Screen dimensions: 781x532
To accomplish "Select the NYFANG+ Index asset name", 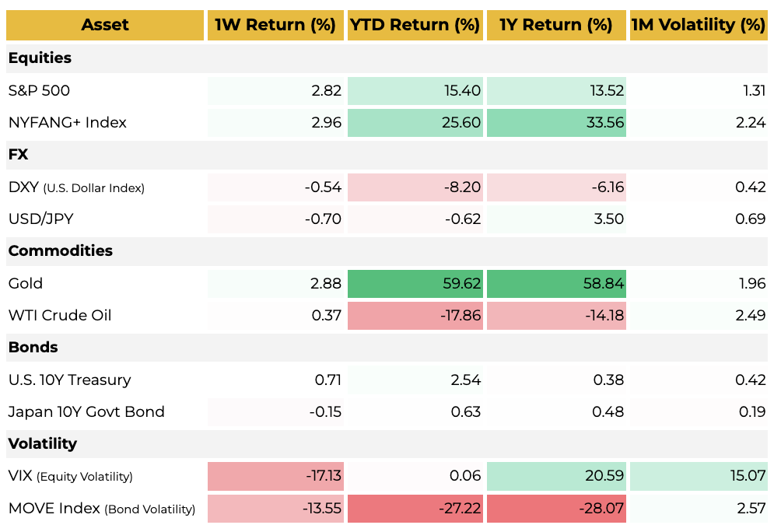I will [68, 123].
